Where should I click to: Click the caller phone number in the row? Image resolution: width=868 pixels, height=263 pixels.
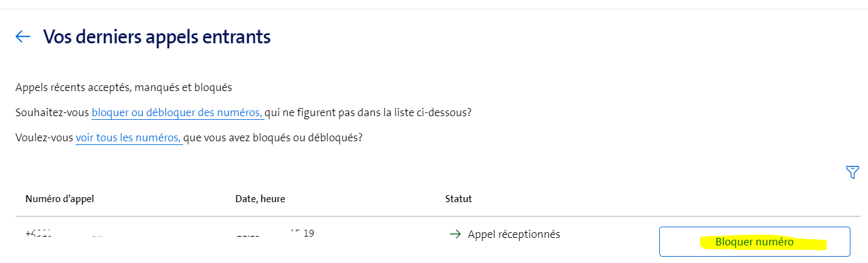[63, 234]
